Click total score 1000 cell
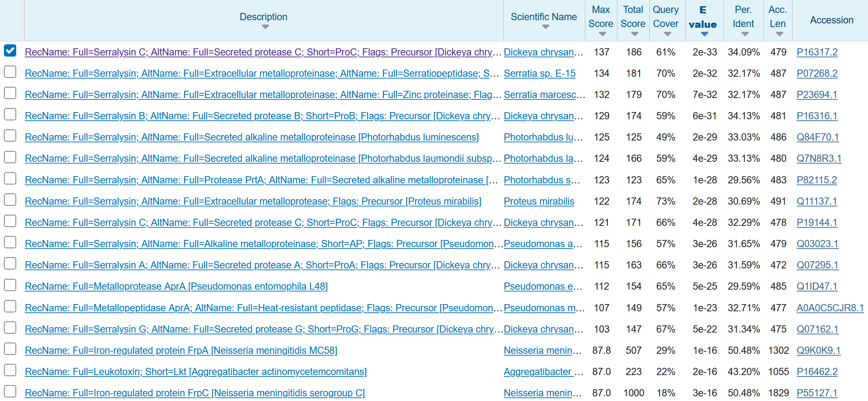This screenshot has height=401, width=868. (x=634, y=393)
